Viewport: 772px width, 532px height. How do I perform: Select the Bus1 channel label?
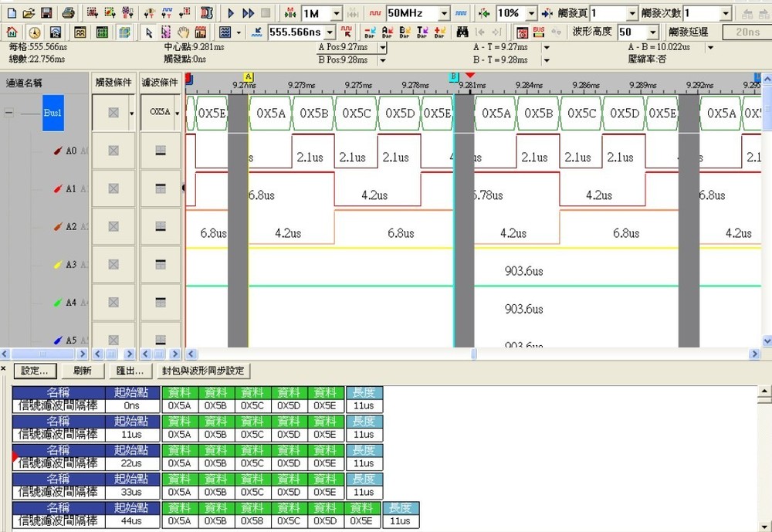pyautogui.click(x=52, y=113)
